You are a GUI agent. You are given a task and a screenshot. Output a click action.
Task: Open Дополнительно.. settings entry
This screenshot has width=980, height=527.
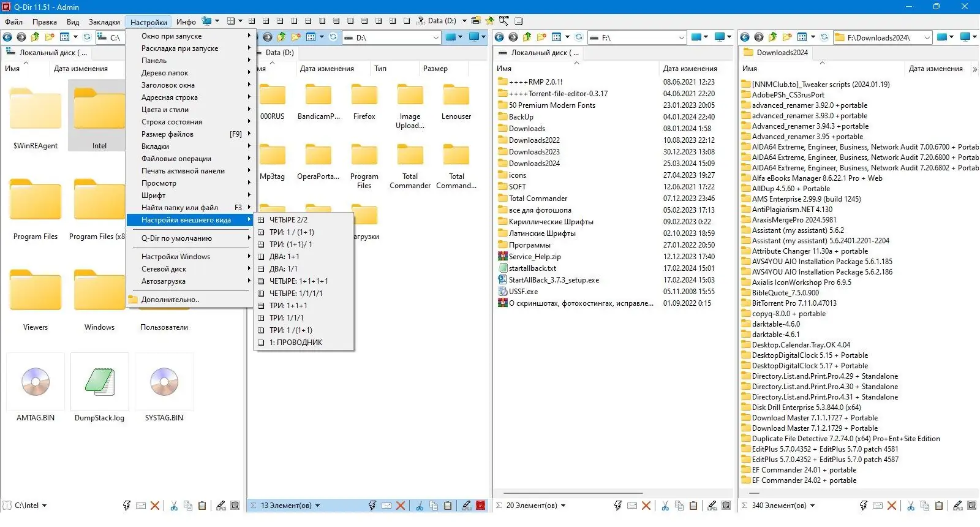pos(190,300)
